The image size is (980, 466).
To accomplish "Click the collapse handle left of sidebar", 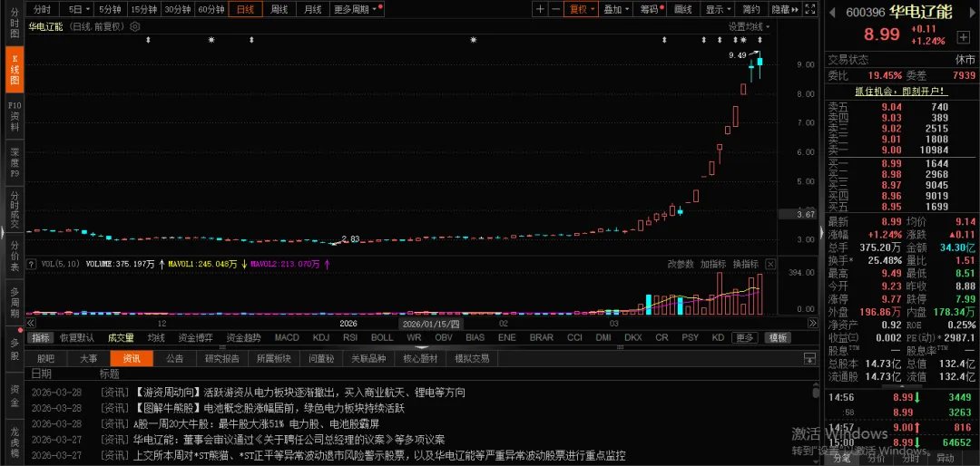I will pos(3,233).
